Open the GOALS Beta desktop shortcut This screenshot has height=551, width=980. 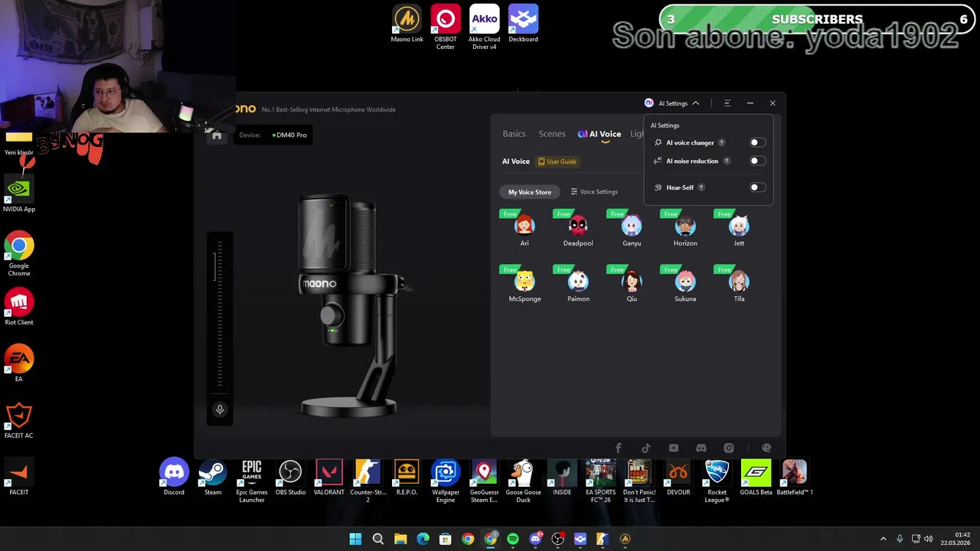tap(756, 478)
